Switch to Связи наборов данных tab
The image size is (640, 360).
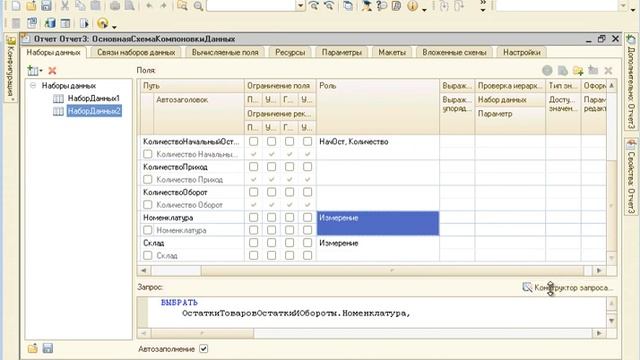coord(136,52)
